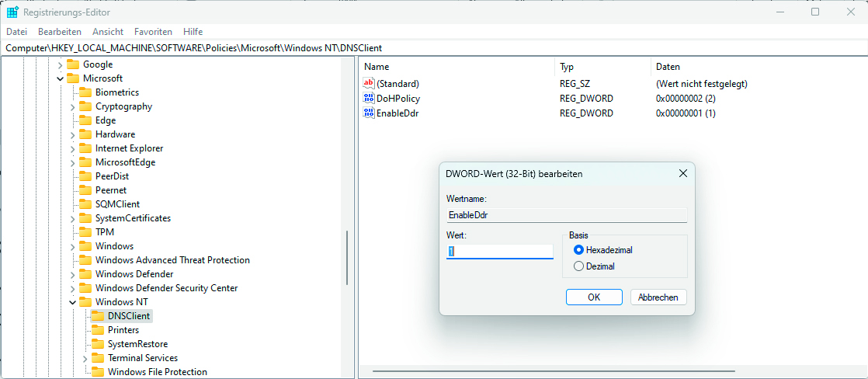Click the (Standard) string value icon
The width and height of the screenshot is (868, 379).
pyautogui.click(x=369, y=84)
